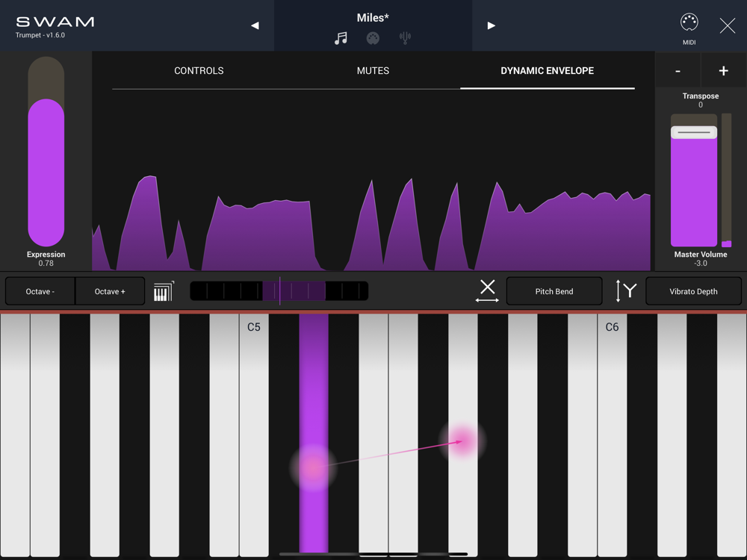Open the Miles preset name selector
The height and width of the screenshot is (560, 747).
coord(373,18)
